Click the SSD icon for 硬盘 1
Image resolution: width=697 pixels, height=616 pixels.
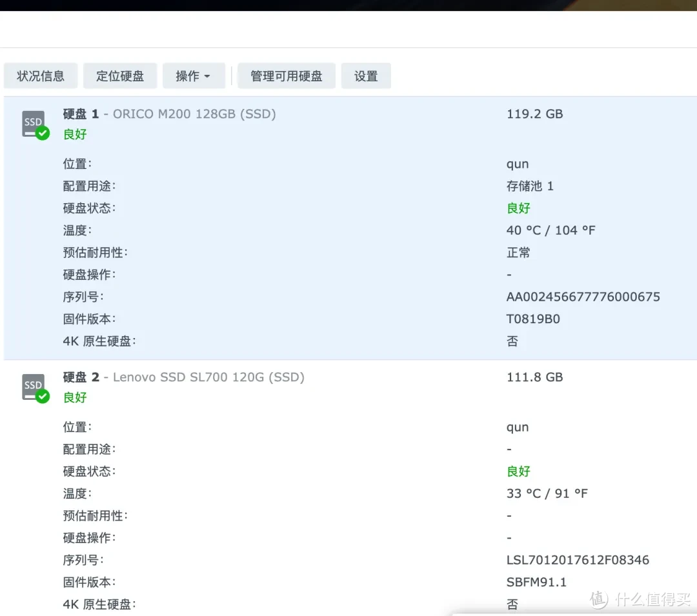(x=32, y=123)
